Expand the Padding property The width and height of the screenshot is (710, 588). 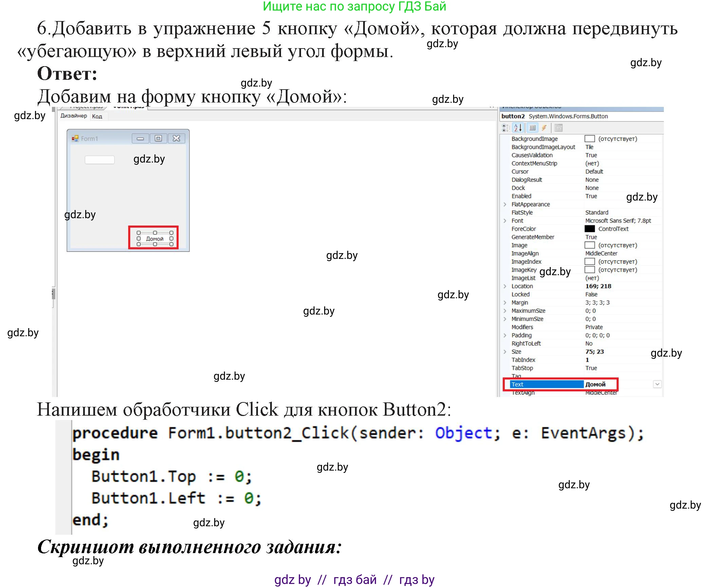point(505,335)
